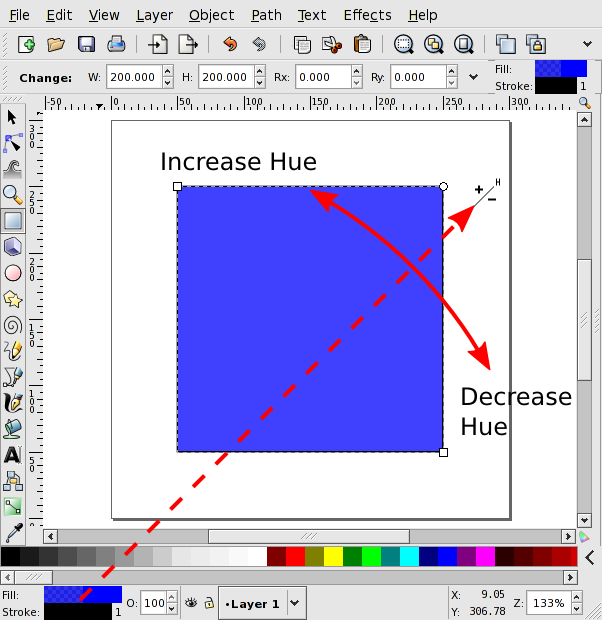
Task: Click the rectangle width W field
Action: pos(134,77)
